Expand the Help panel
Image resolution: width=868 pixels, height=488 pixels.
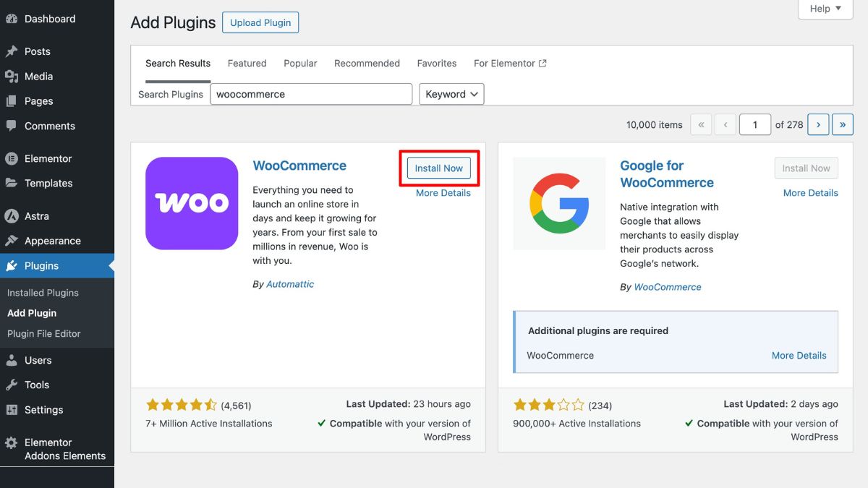click(x=825, y=9)
